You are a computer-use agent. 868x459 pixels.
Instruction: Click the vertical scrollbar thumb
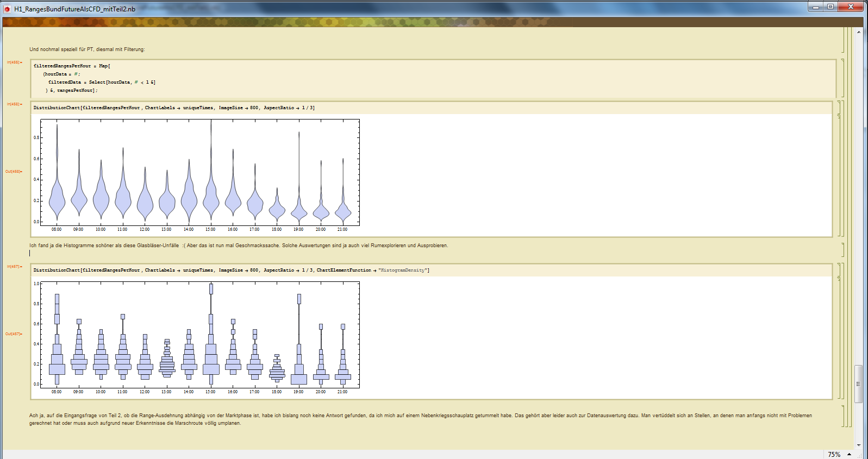(859, 383)
